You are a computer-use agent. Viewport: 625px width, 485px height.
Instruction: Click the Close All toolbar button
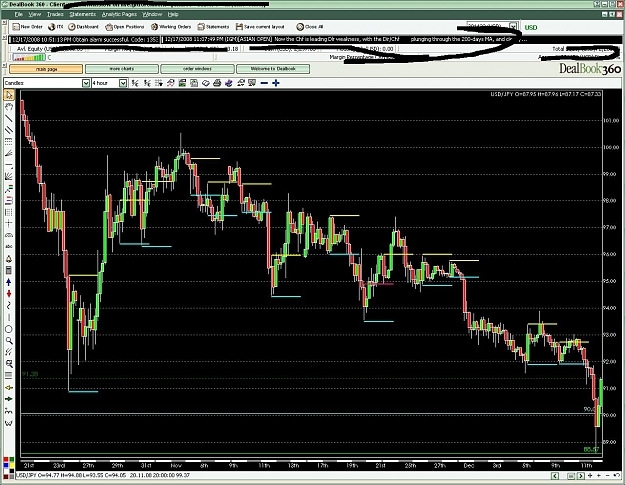tap(310, 27)
